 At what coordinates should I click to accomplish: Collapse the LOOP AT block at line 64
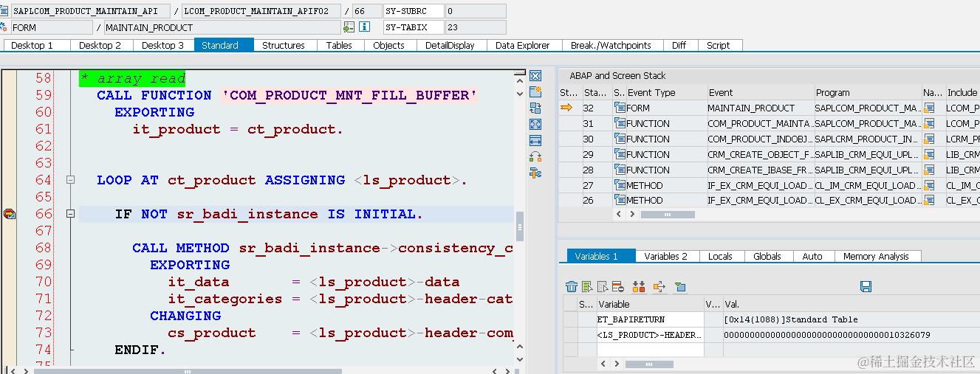click(71, 180)
